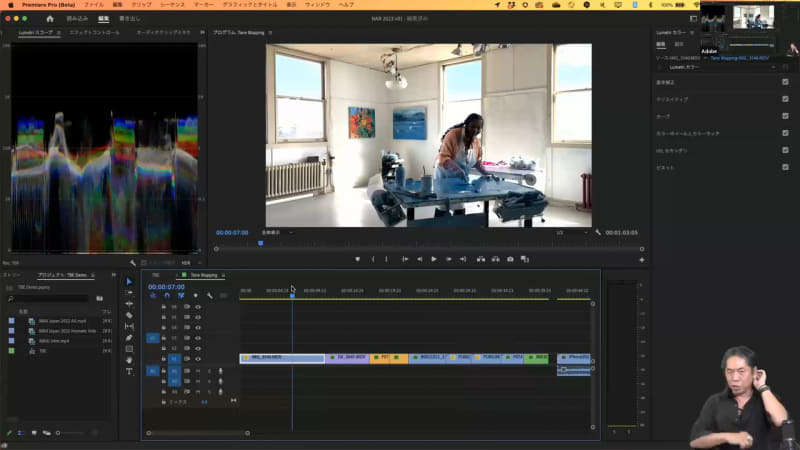Toggle the 基本補正 section checkbox
Viewport: 800px width, 450px height.
(x=785, y=82)
